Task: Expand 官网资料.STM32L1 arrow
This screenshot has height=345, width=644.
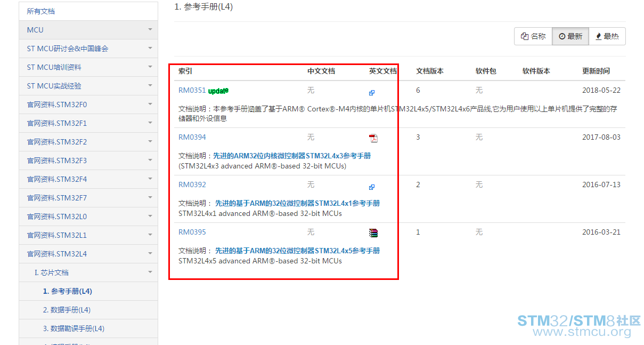Action: pyautogui.click(x=150, y=235)
